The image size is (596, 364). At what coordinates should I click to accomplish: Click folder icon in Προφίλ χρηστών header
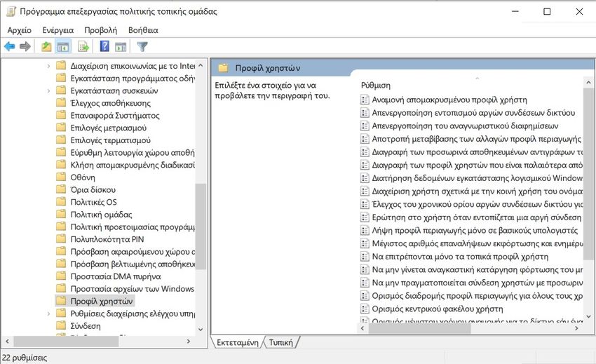coord(223,68)
